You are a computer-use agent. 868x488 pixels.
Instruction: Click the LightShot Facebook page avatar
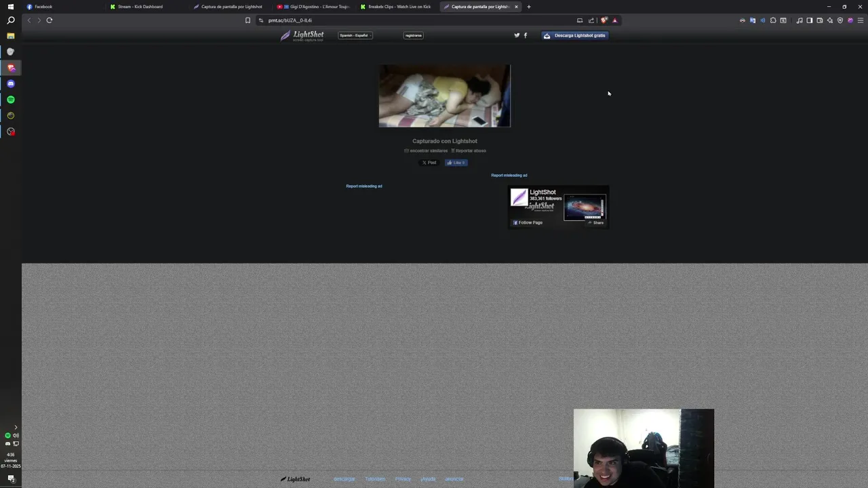(x=519, y=197)
